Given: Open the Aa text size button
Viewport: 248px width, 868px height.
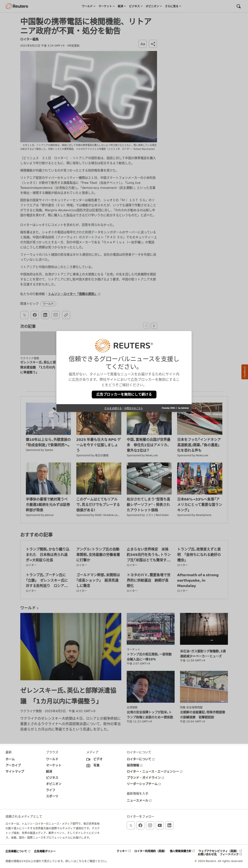Looking at the screenshot, I should tap(143, 44).
